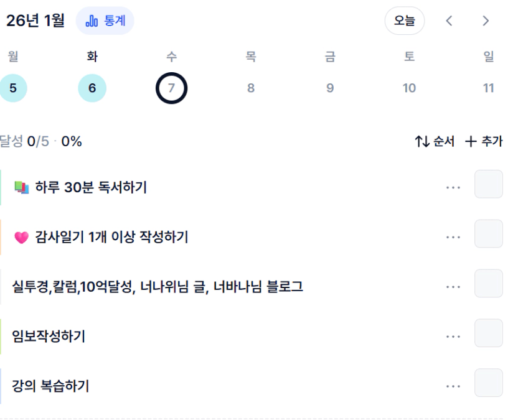Go to the next week
Screen dimensions: 513x420
point(486,21)
